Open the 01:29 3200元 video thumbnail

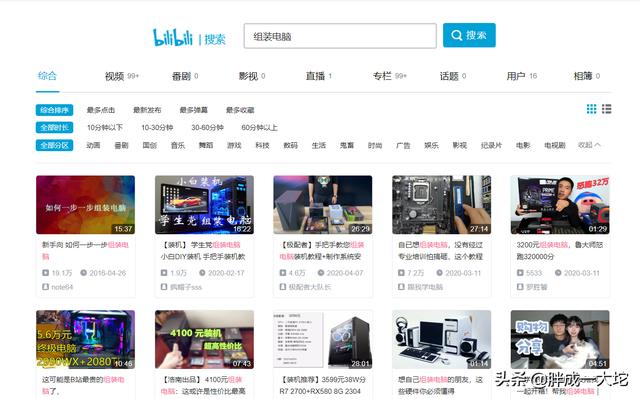[x=560, y=205]
